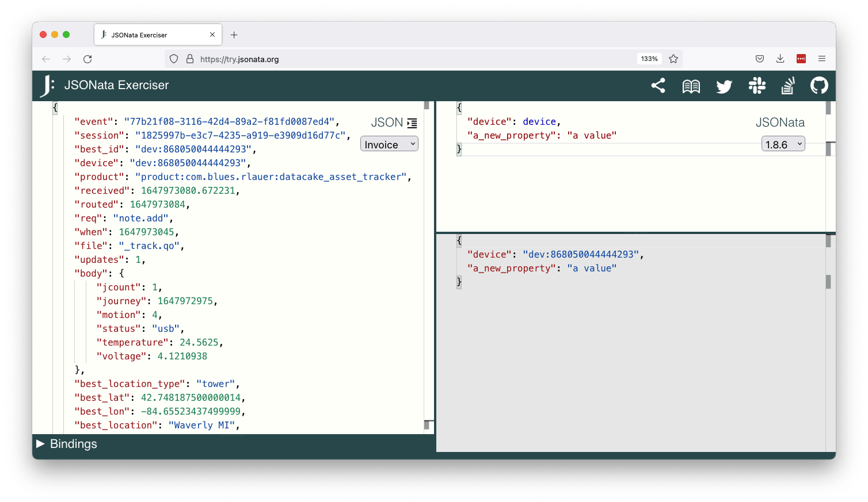Close the JSONata Exerciser tab
Screen dimensions: 868x502
[212, 35]
